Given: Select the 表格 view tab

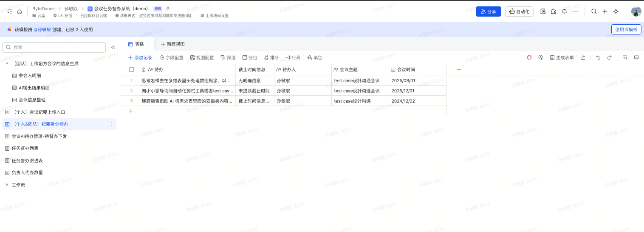Looking at the screenshot, I should click(x=136, y=44).
